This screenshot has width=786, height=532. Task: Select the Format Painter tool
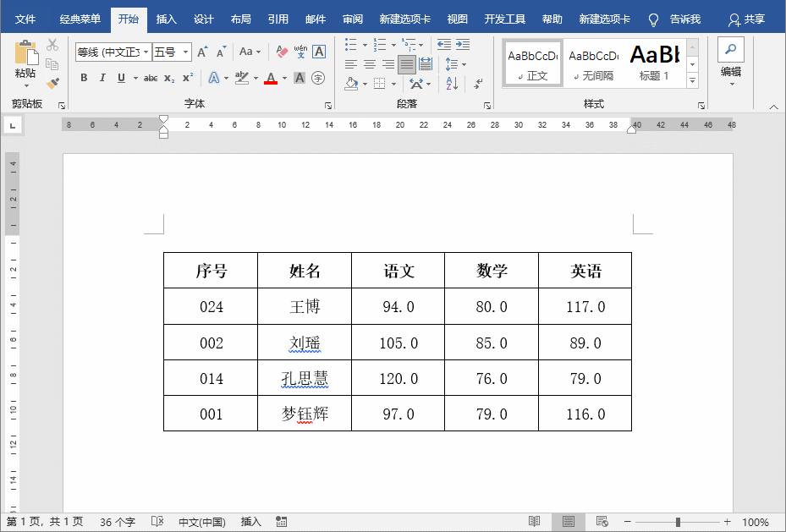pos(52,84)
